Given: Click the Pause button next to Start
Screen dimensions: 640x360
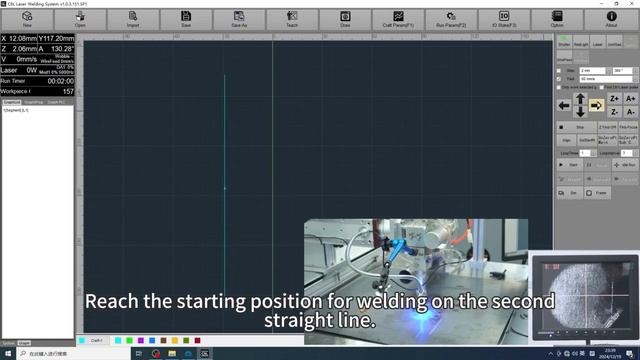Looking at the screenshot, I should [598, 165].
